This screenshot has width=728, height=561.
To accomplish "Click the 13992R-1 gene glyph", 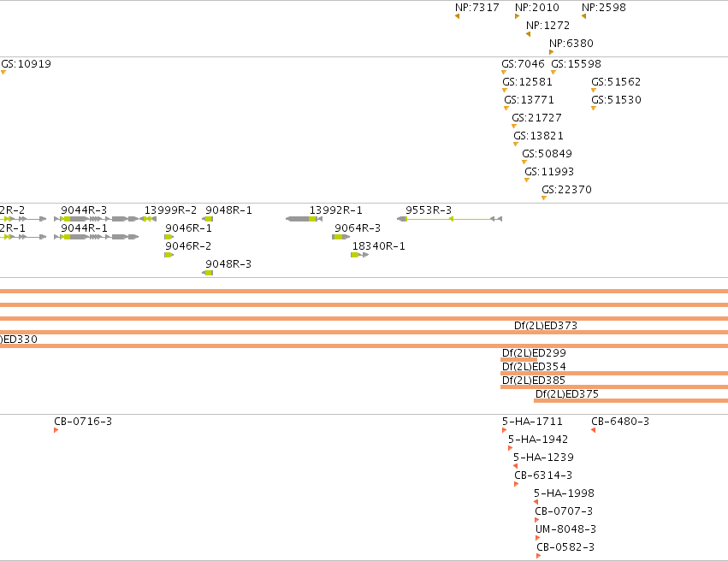I will pos(304,219).
